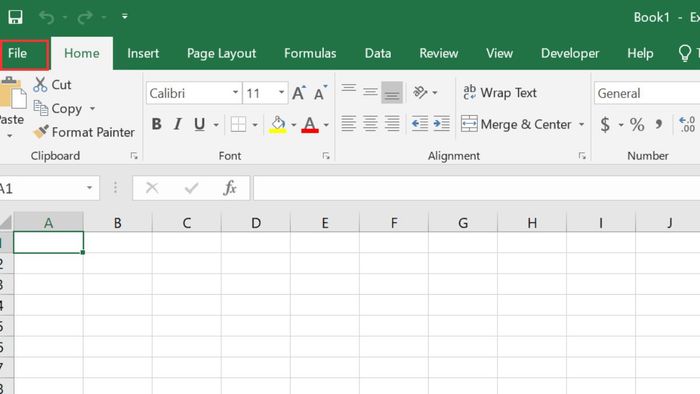
Task: Apply the red font color
Action: (310, 124)
